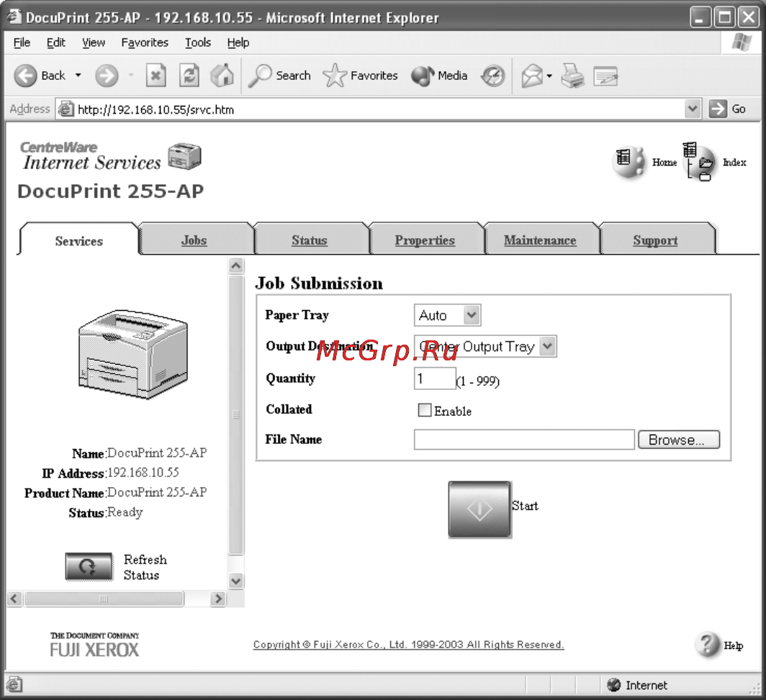Screen dimensions: 766x700
Task: Select the Services tab
Action: [x=78, y=241]
